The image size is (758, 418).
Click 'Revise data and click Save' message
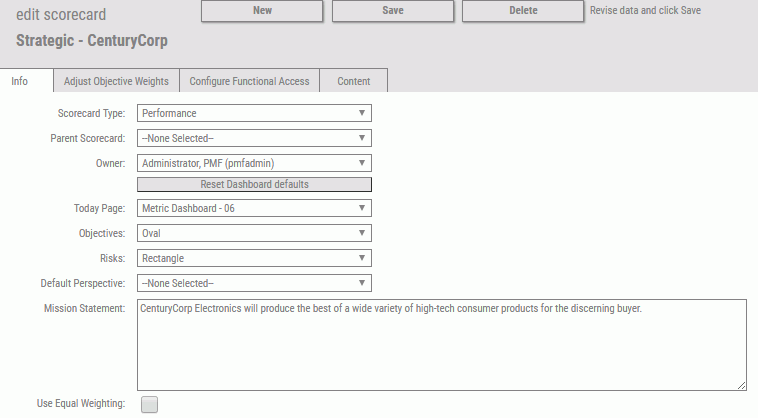click(x=645, y=11)
